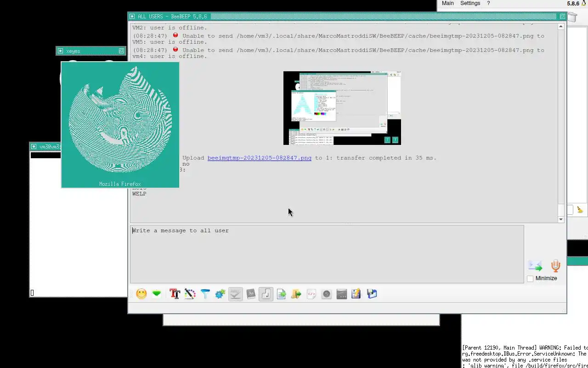The width and height of the screenshot is (588, 368).
Task: Click the shared screenshot thumbnail in chat
Action: pos(342,108)
